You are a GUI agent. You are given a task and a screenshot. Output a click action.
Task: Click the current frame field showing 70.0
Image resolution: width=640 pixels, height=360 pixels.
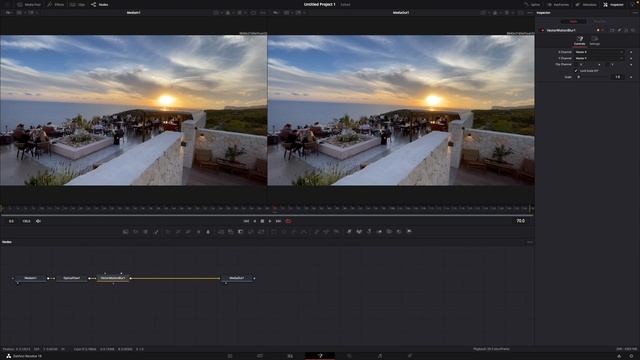coord(520,221)
